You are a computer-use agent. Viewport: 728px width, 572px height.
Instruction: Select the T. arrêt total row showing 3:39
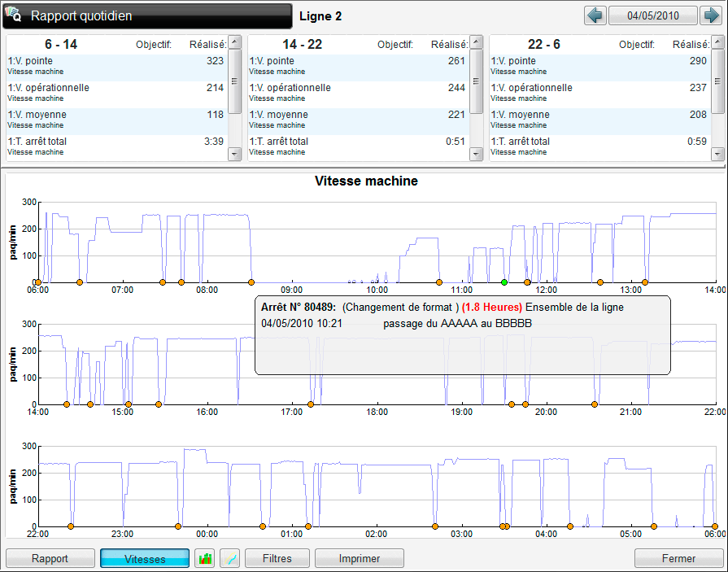117,147
